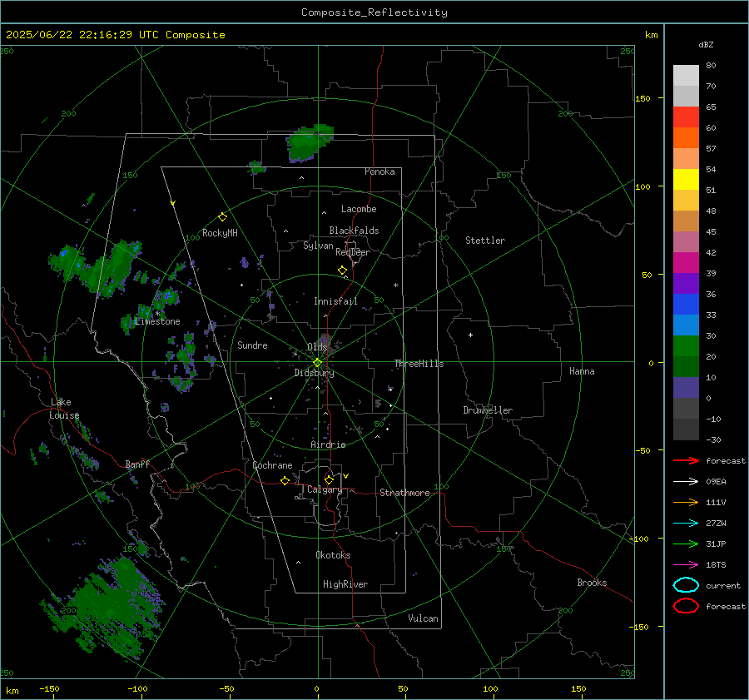Click the Hanna label
This screenshot has height=700, width=749.
click(582, 371)
